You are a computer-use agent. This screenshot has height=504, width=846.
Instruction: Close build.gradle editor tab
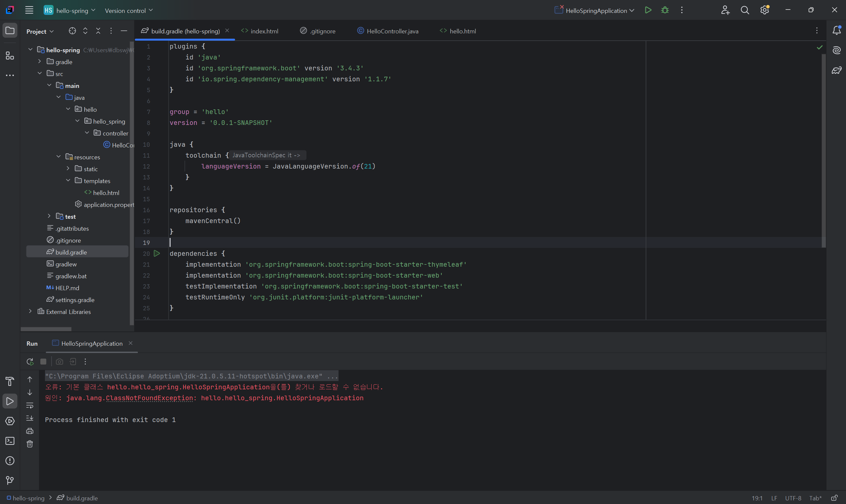tap(227, 30)
